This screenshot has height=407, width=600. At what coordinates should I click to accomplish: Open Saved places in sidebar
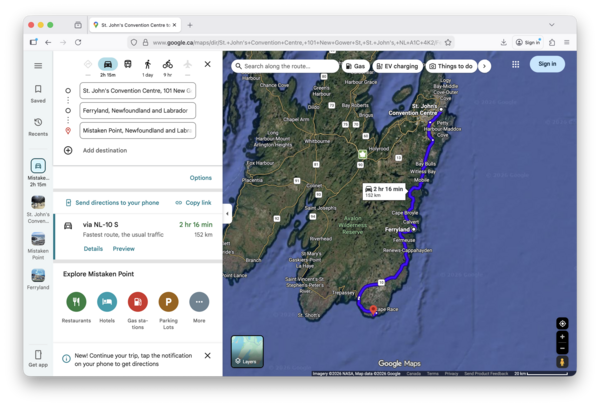(38, 94)
